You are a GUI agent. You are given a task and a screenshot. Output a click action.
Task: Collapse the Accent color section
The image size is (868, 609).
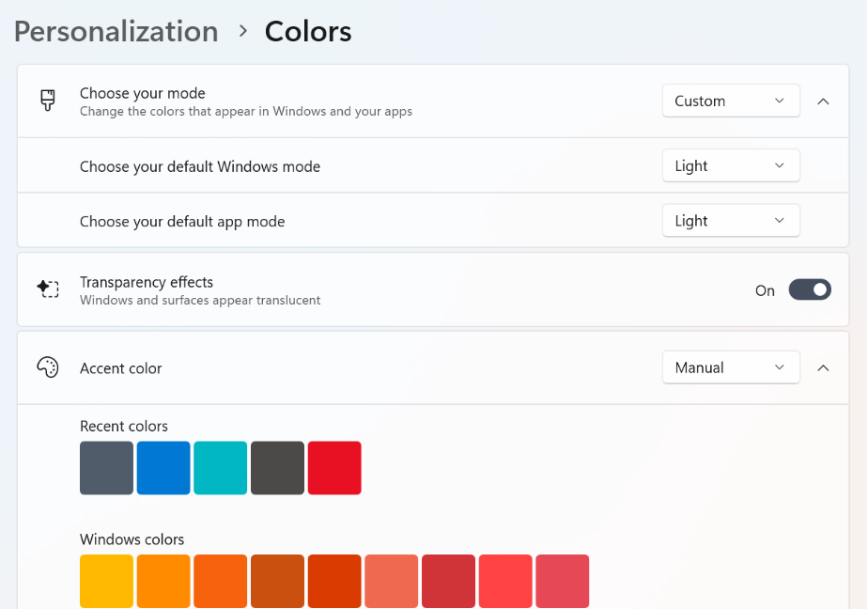point(823,367)
